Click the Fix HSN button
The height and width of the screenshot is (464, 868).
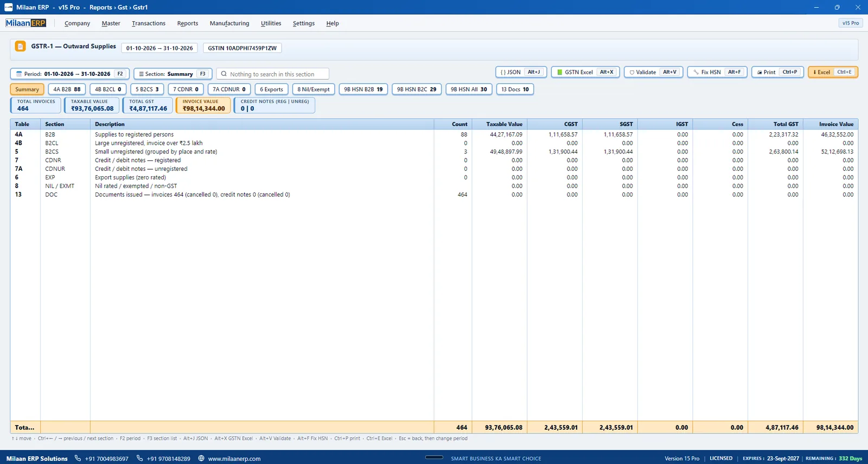pos(717,72)
